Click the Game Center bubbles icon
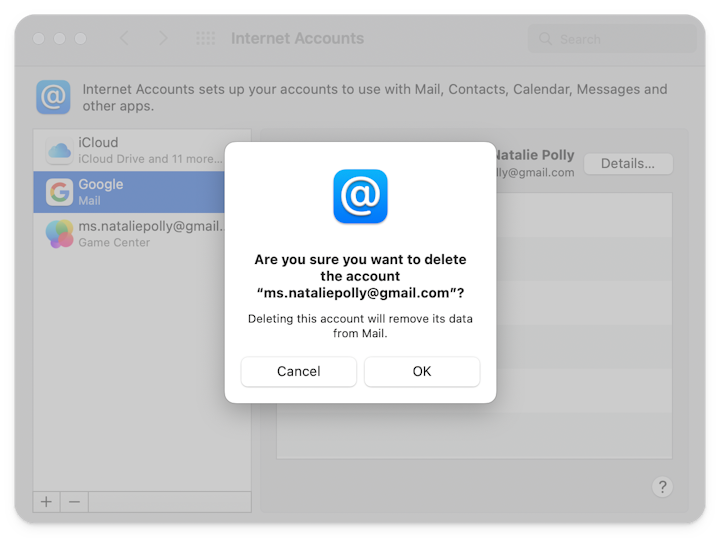This screenshot has height=538, width=720. pyautogui.click(x=59, y=234)
